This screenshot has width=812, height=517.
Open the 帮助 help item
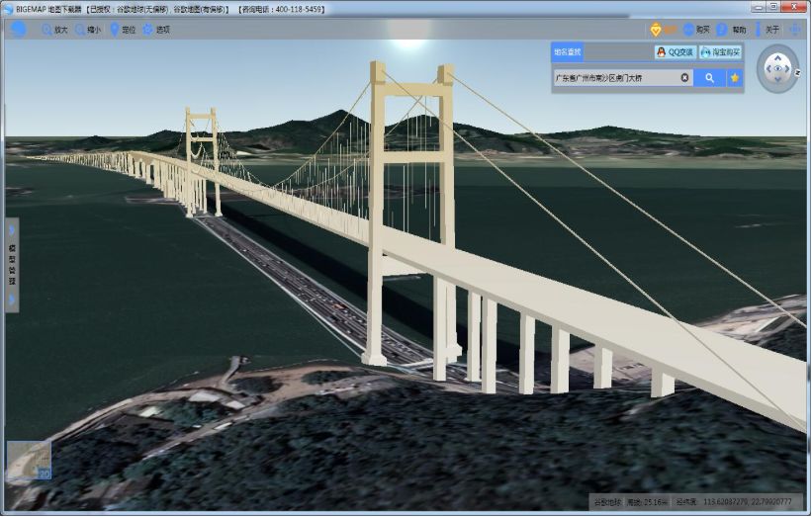pos(731,30)
